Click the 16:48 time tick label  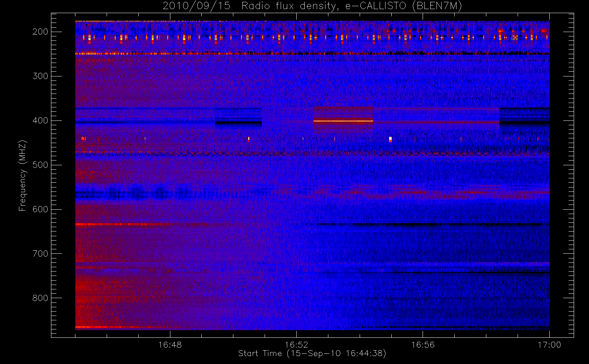tap(170, 345)
